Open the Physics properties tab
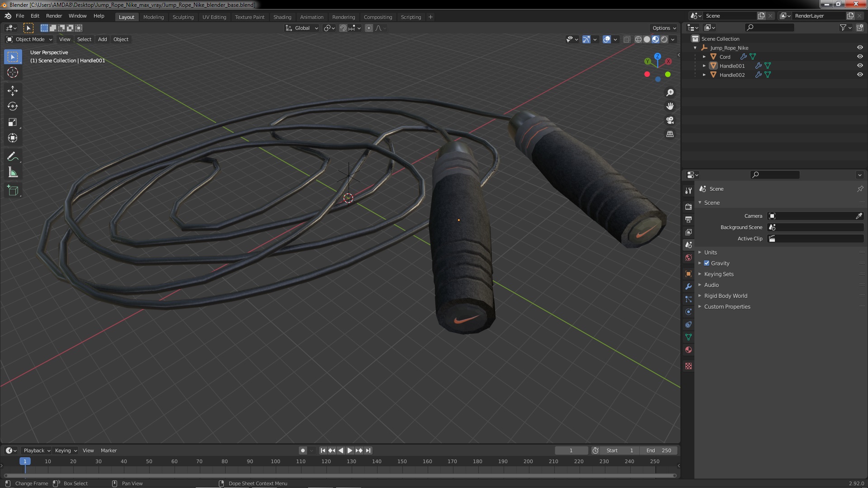The height and width of the screenshot is (488, 868). click(x=688, y=312)
